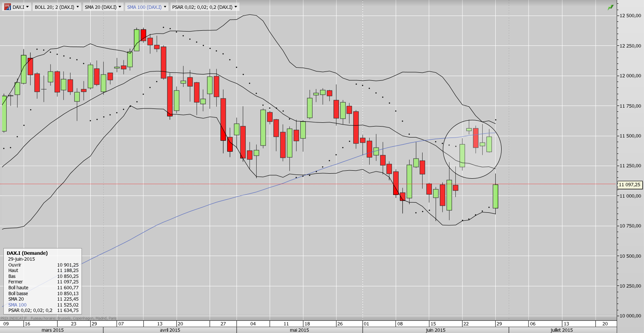Click the blue SMA 100 label in the info box
This screenshot has height=333, width=644.
coord(17,305)
